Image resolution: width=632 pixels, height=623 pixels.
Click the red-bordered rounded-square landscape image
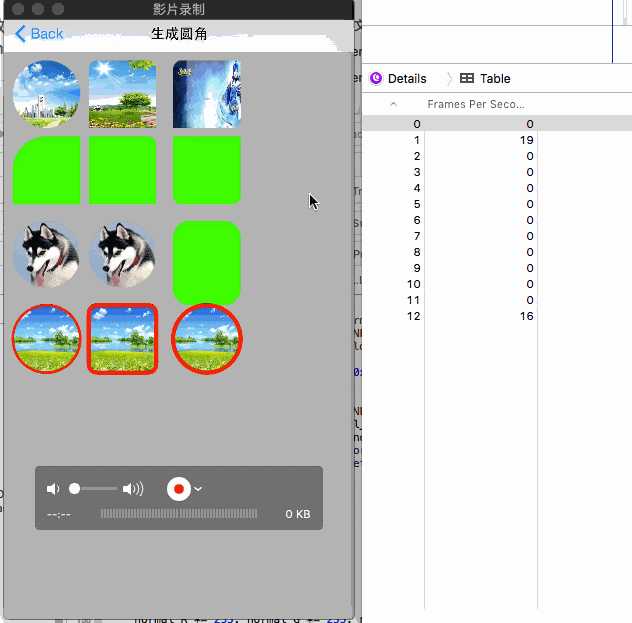[x=123, y=339]
